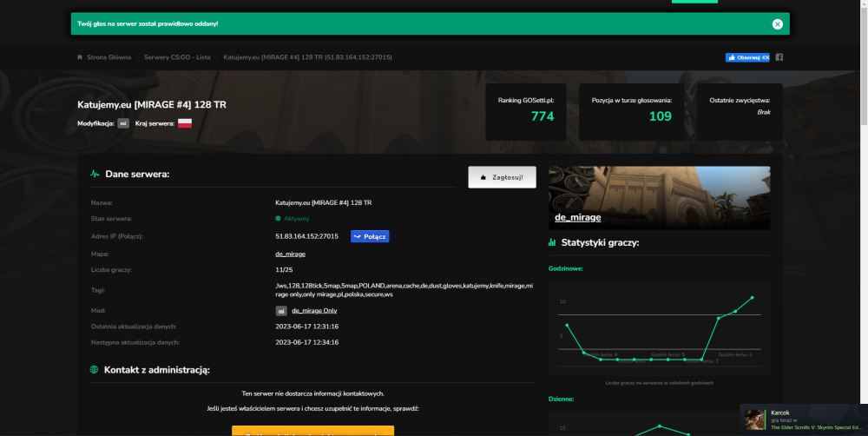Click the mi modification badge under title
Image resolution: width=868 pixels, height=436 pixels.
click(123, 123)
